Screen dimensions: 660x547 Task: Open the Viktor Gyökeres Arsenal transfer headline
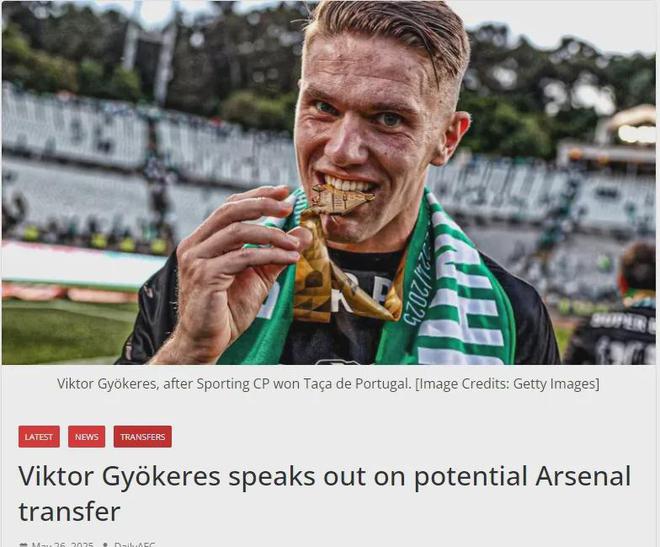point(325,493)
